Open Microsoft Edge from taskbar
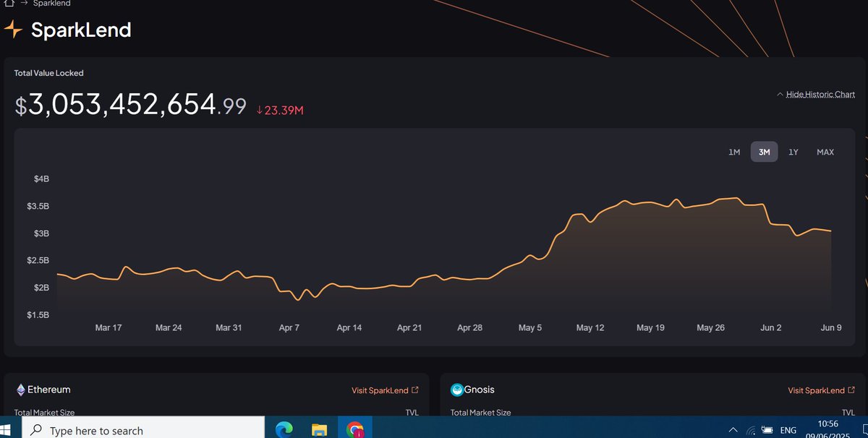This screenshot has height=438, width=868. pos(285,430)
